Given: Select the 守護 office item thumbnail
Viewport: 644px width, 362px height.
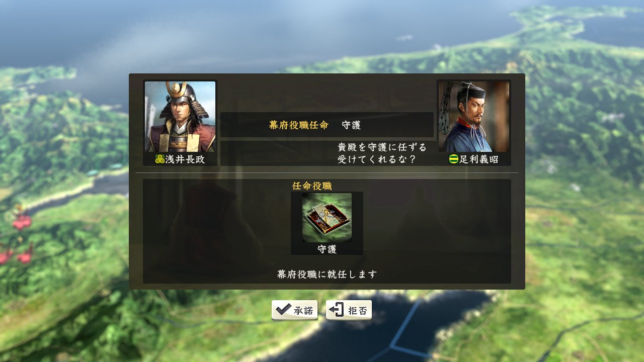Looking at the screenshot, I should pyautogui.click(x=327, y=218).
